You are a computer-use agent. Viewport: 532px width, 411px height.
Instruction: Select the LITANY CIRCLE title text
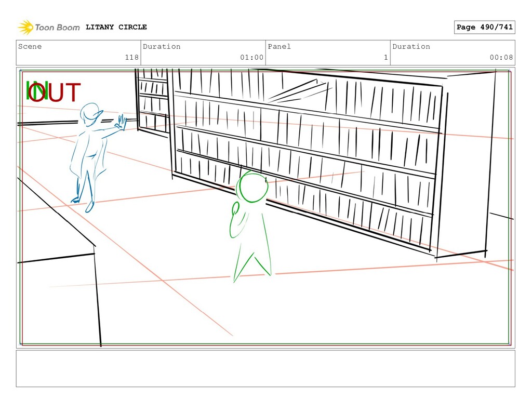coord(116,27)
